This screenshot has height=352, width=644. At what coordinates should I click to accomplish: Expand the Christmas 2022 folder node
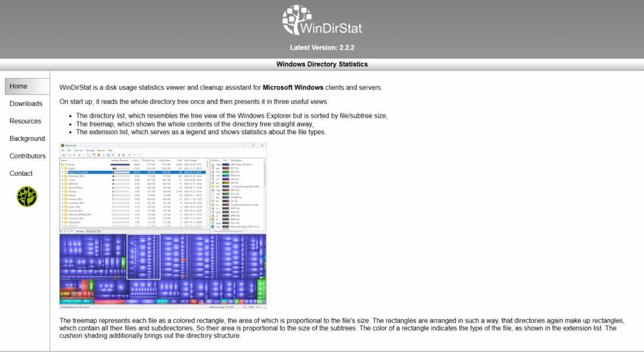[62, 177]
